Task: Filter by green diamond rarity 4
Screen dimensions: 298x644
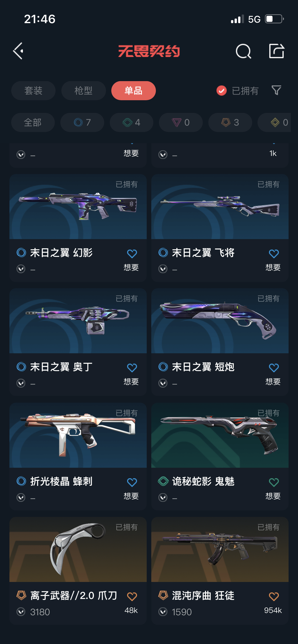Action: point(132,122)
